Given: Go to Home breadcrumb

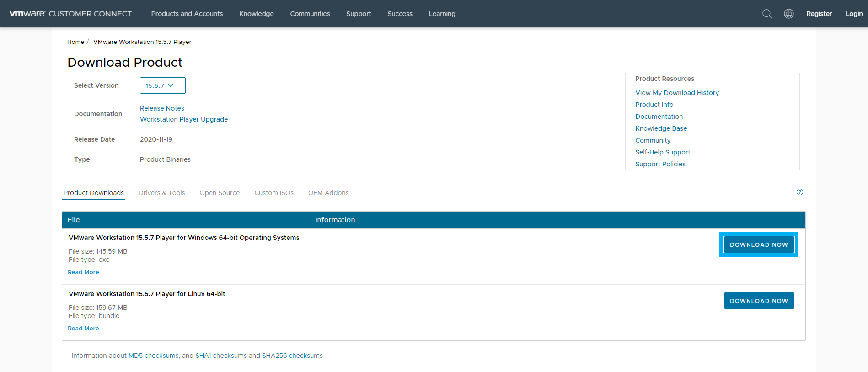Looking at the screenshot, I should [75, 42].
